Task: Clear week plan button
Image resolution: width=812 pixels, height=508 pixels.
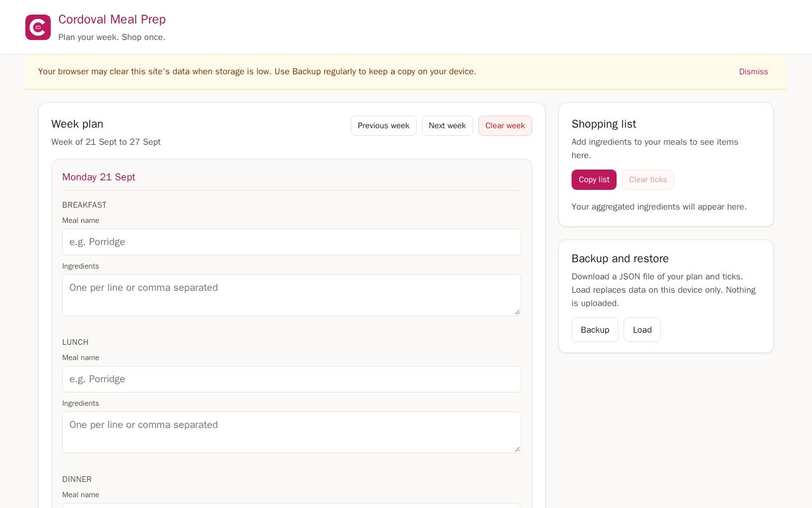Action: [505, 126]
